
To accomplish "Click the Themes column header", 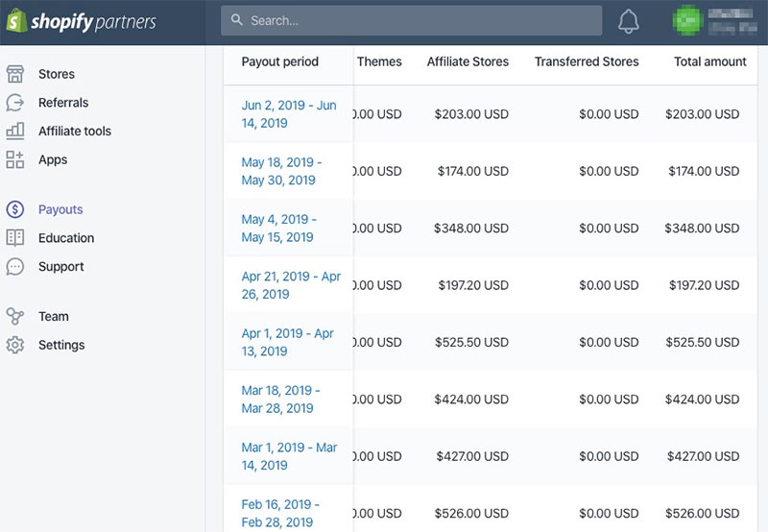I will [x=379, y=61].
